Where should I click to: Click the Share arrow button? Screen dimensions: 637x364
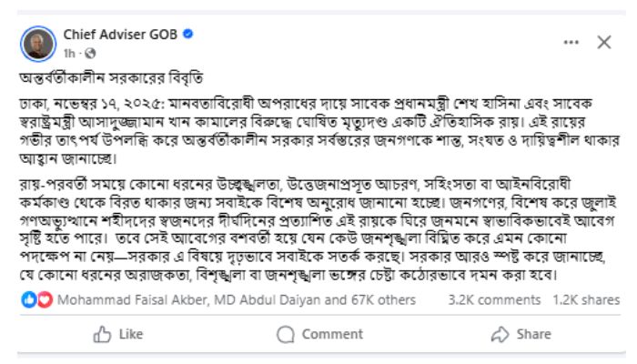click(x=521, y=334)
